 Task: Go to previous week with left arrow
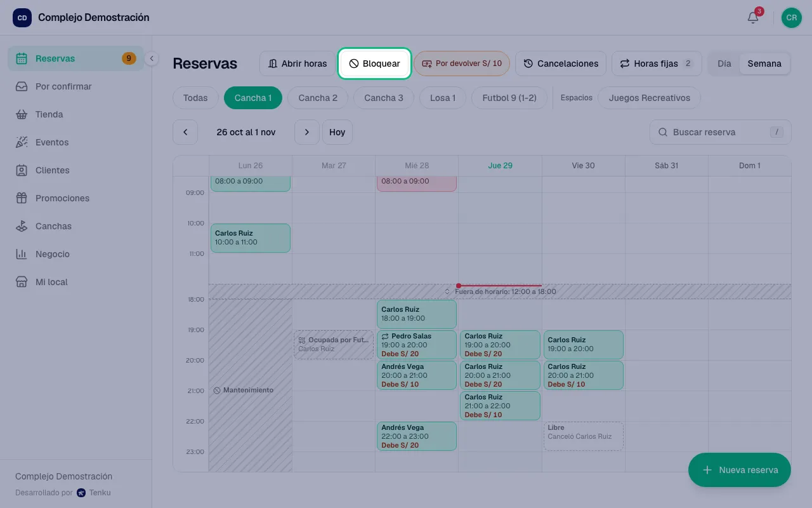click(185, 132)
